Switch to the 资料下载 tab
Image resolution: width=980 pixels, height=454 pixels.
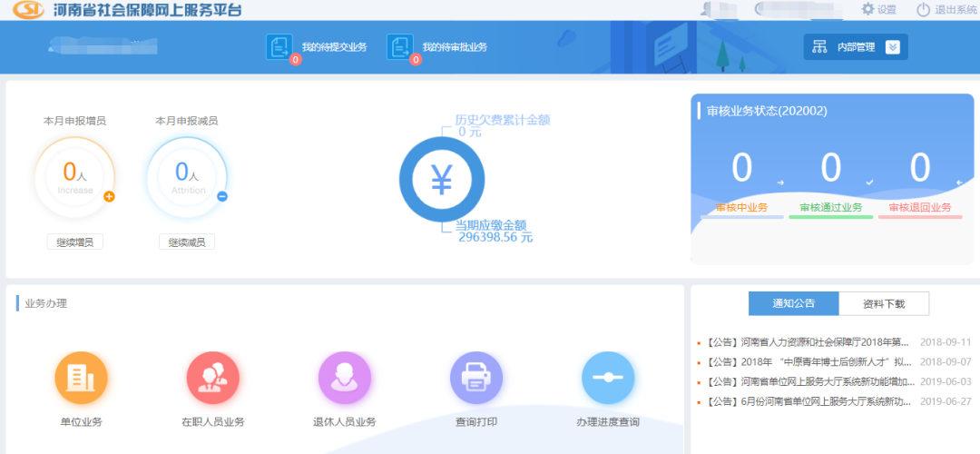tap(884, 304)
